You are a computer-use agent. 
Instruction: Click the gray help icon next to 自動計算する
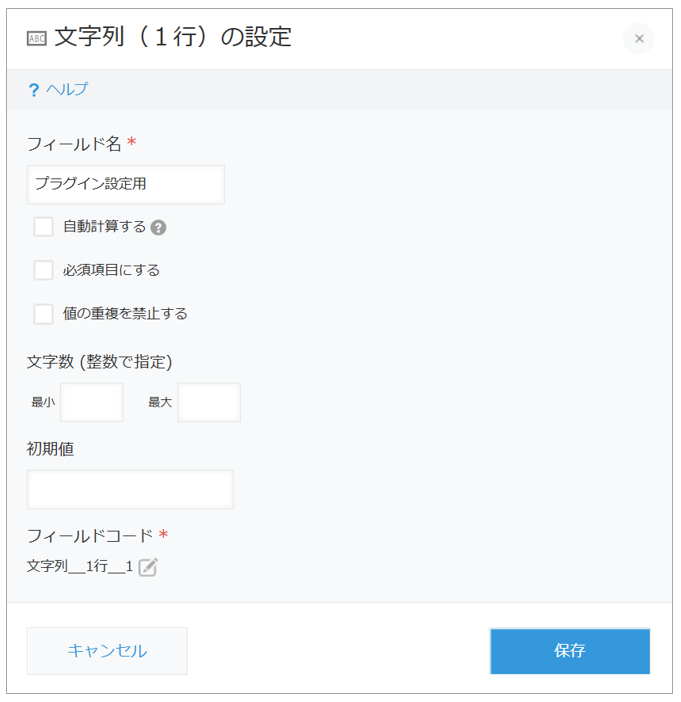coord(158,227)
